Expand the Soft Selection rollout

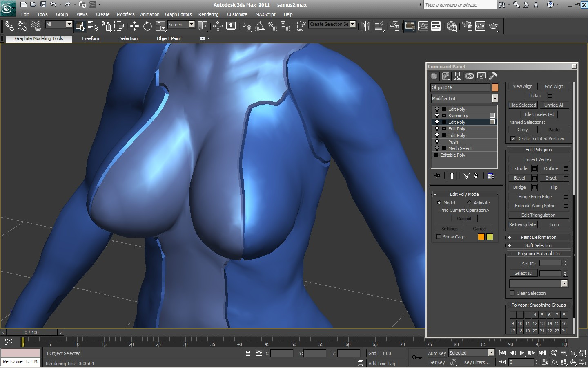coord(539,245)
